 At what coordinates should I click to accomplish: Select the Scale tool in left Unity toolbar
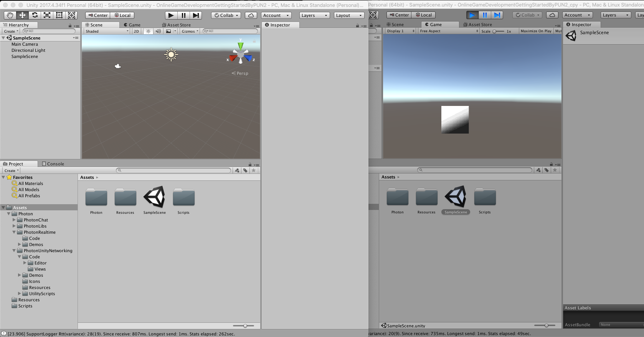(x=47, y=15)
